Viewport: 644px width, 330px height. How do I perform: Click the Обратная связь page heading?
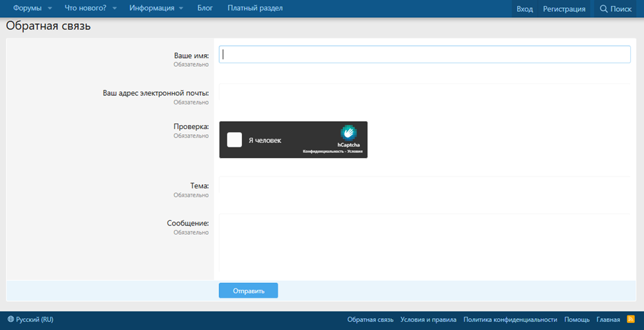pos(48,26)
